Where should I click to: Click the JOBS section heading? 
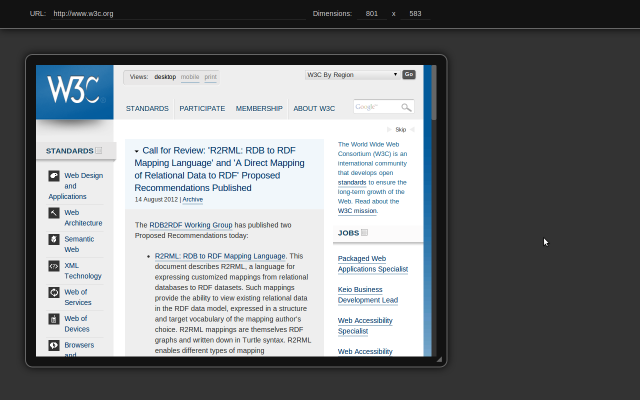coord(348,233)
